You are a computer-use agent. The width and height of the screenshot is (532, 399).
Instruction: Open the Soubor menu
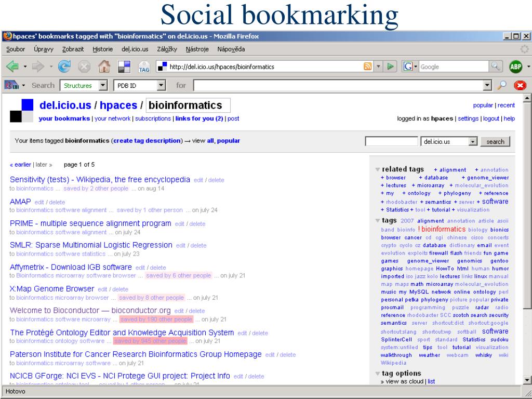(x=16, y=49)
